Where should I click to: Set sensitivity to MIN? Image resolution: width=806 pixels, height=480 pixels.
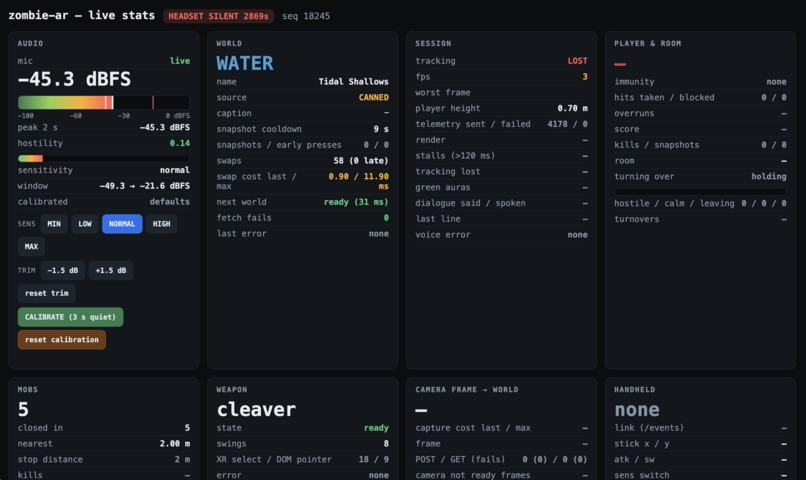tap(54, 224)
